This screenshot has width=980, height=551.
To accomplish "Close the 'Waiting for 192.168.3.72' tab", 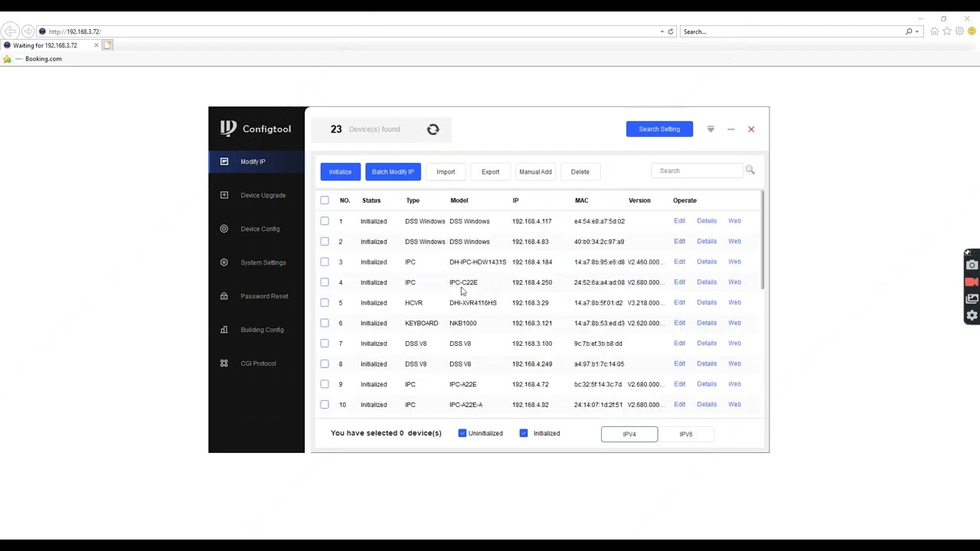I will [96, 45].
